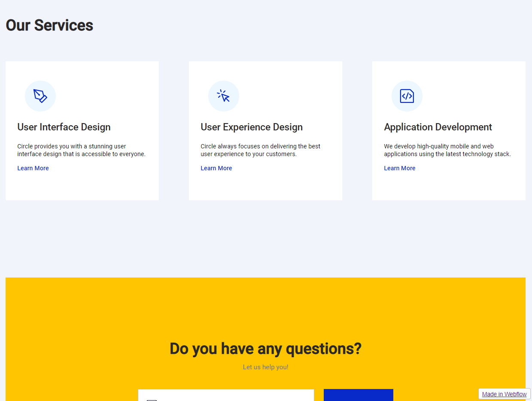
Task: Click the description starting Circle provides you with
Action: (82, 150)
